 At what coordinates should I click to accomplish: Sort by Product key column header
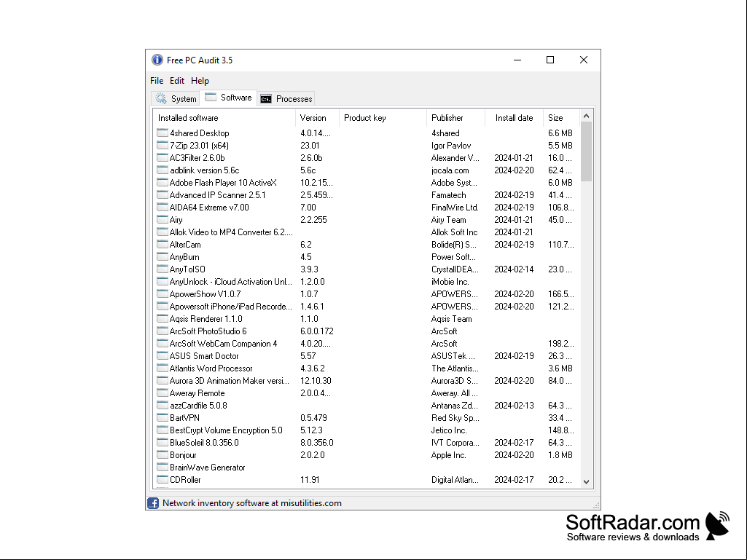coord(383,118)
